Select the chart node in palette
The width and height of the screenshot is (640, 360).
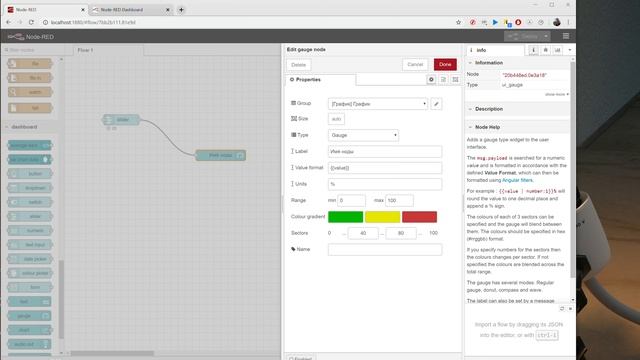(x=30, y=330)
